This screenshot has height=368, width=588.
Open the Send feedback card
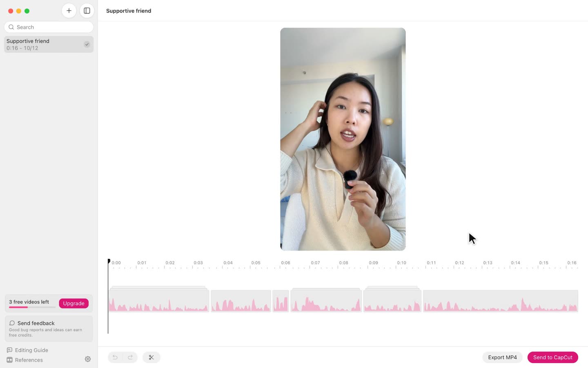(x=49, y=328)
